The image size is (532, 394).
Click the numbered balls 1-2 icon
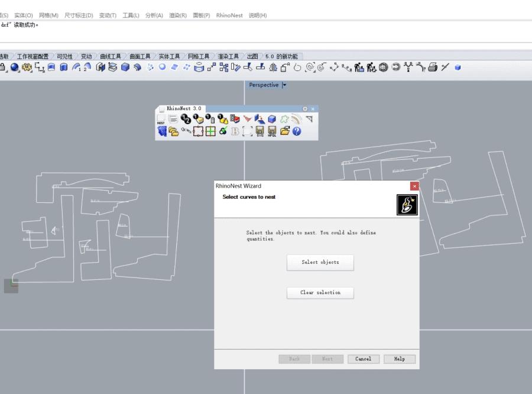[186, 119]
